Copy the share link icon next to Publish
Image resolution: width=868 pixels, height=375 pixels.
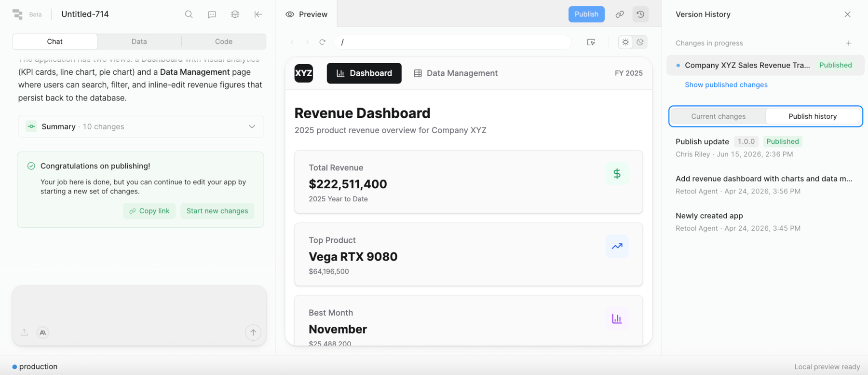coord(620,14)
